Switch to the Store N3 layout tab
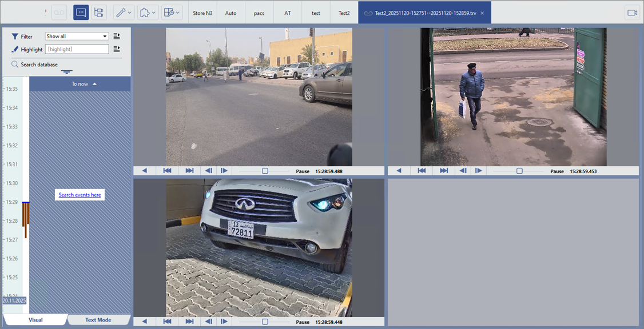The image size is (644, 329). pyautogui.click(x=202, y=13)
